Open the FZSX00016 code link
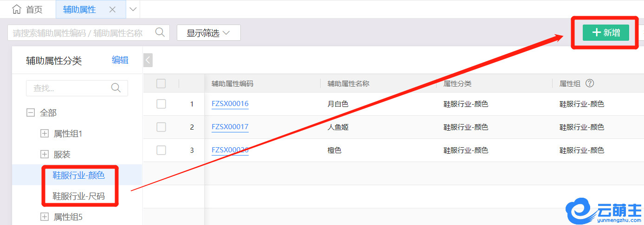Image resolution: width=644 pixels, height=225 pixels. click(230, 104)
